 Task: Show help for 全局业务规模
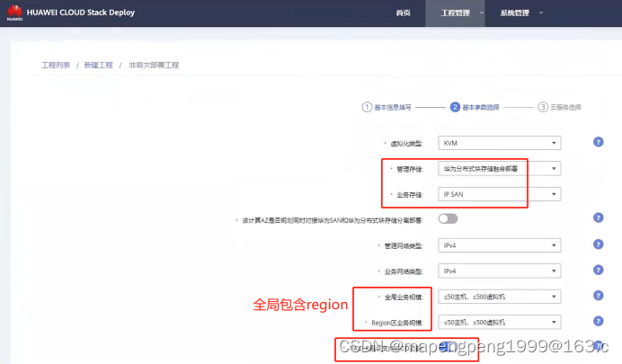coord(599,296)
